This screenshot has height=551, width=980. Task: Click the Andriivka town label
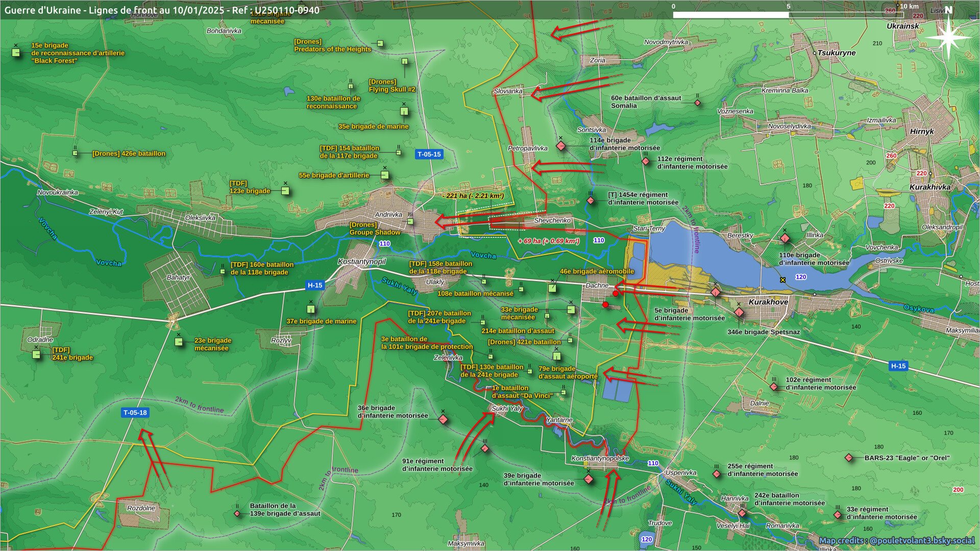388,214
